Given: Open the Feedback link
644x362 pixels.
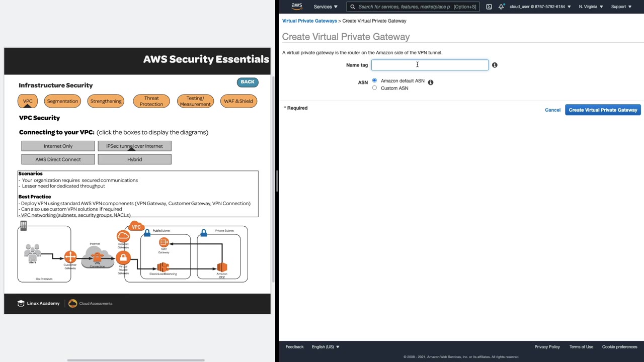Looking at the screenshot, I should point(294,347).
